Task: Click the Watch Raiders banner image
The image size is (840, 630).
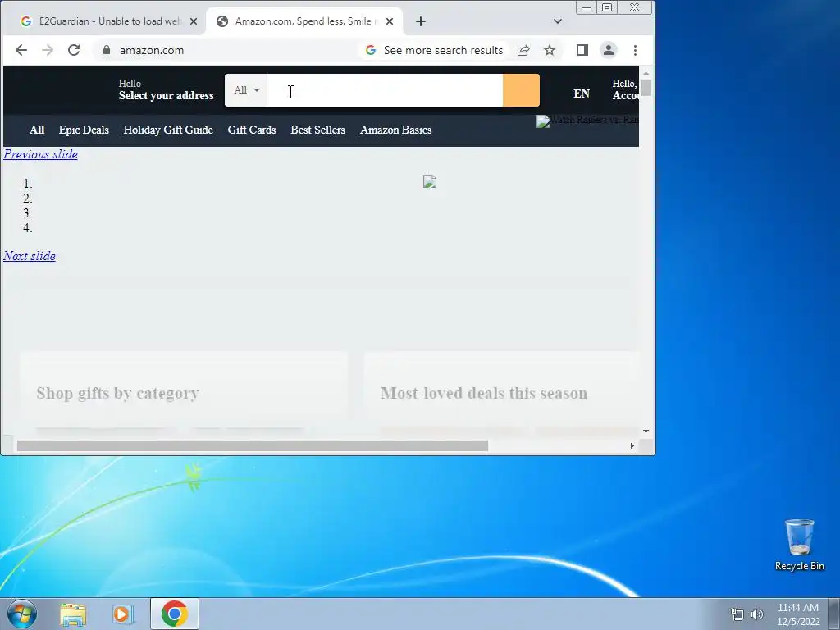Action: [587, 121]
